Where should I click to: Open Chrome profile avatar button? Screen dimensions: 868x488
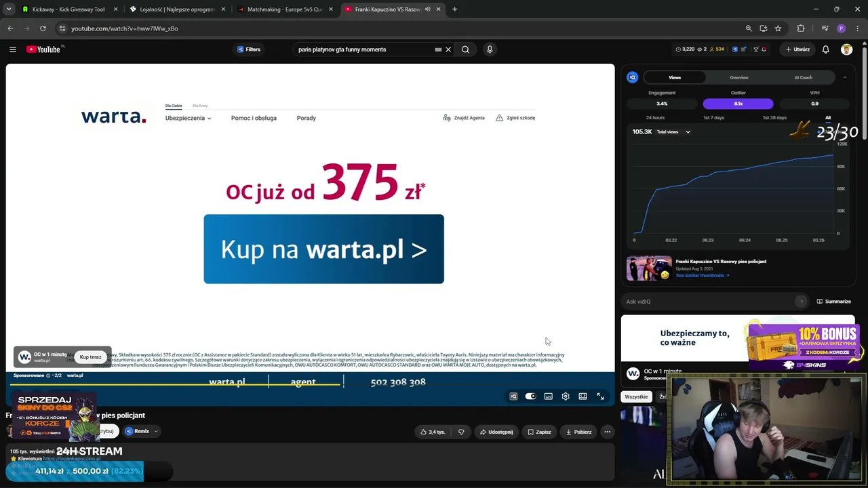[842, 28]
